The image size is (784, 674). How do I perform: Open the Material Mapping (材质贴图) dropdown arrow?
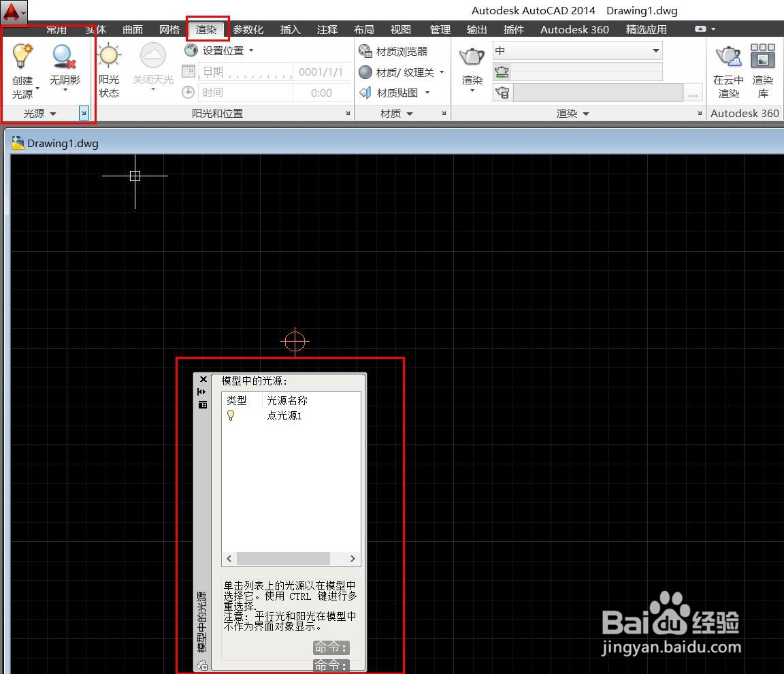427,93
